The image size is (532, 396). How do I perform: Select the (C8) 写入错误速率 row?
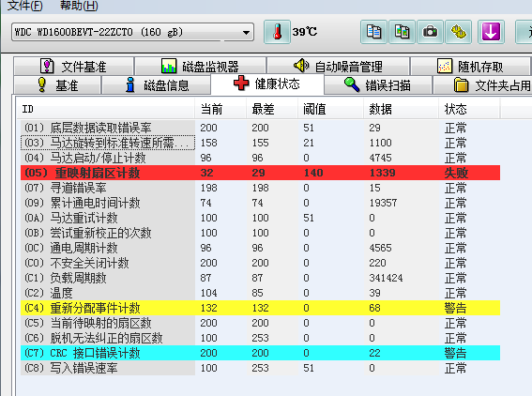[260, 368]
